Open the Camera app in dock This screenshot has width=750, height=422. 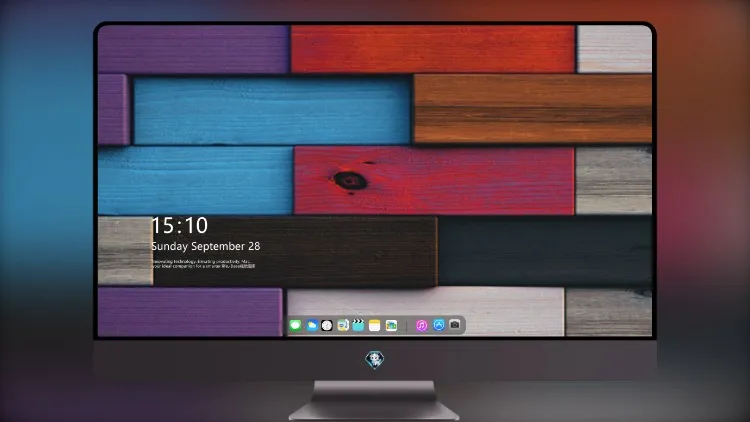[x=455, y=325]
